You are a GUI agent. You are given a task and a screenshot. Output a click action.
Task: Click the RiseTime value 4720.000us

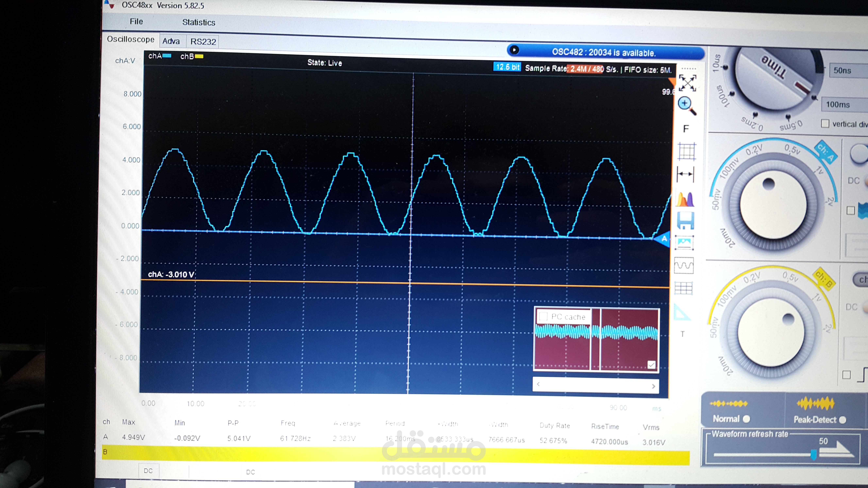(609, 441)
